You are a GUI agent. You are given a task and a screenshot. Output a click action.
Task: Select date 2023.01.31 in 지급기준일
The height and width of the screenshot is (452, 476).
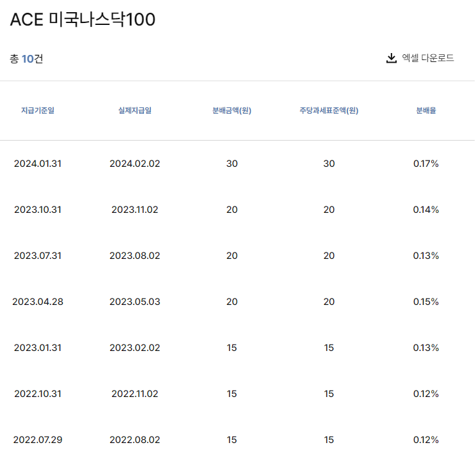pyautogui.click(x=38, y=348)
